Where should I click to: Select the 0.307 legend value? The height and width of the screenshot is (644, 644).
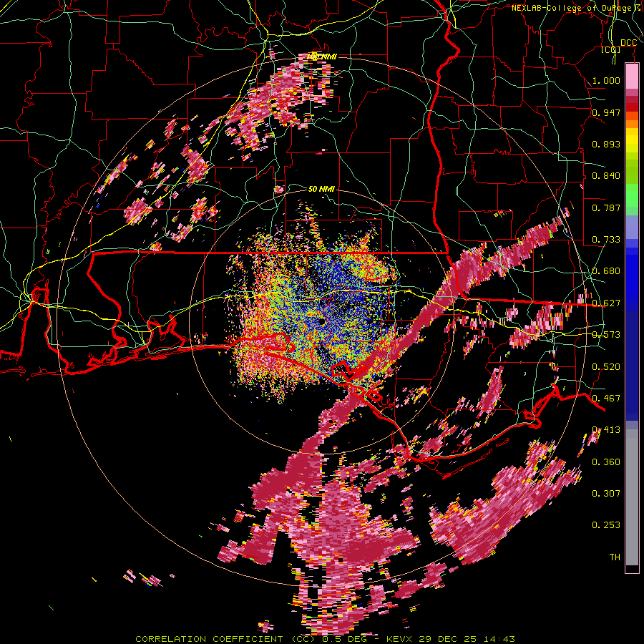click(606, 493)
